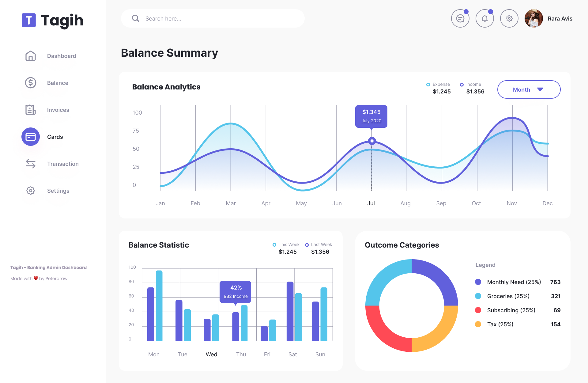Click the notification bell icon
588x383 pixels.
pos(484,19)
